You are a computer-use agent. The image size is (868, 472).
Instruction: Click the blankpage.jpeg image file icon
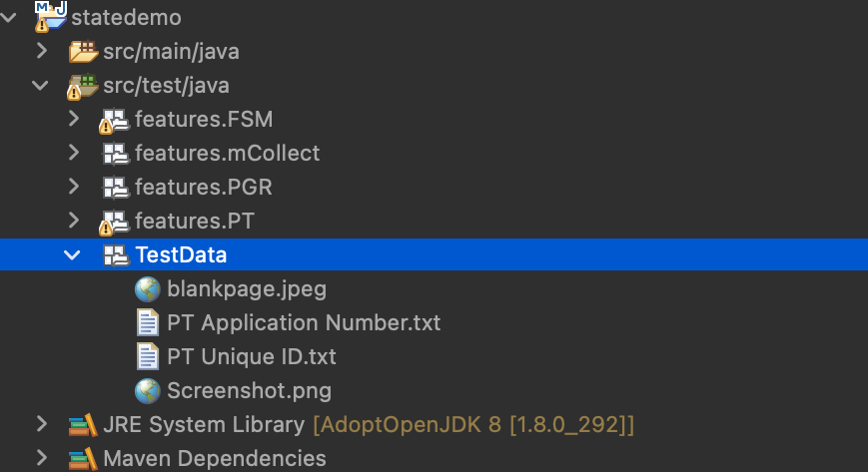pos(148,289)
